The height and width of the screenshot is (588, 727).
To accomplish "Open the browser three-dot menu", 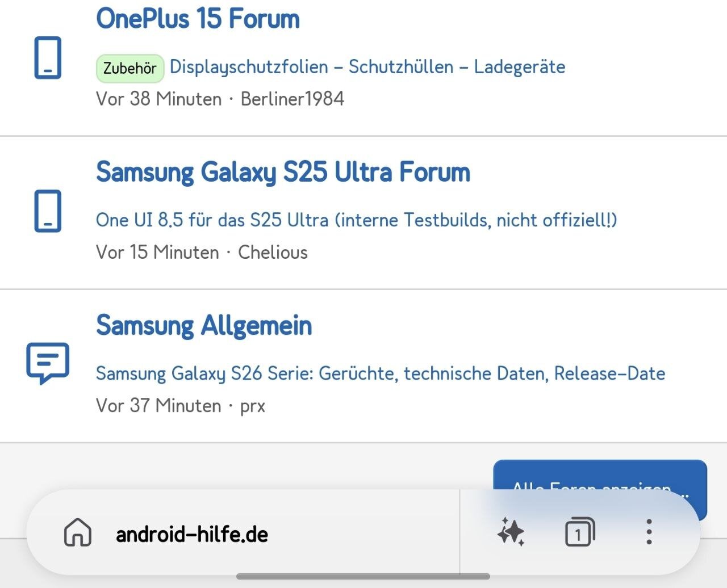I will 649,533.
